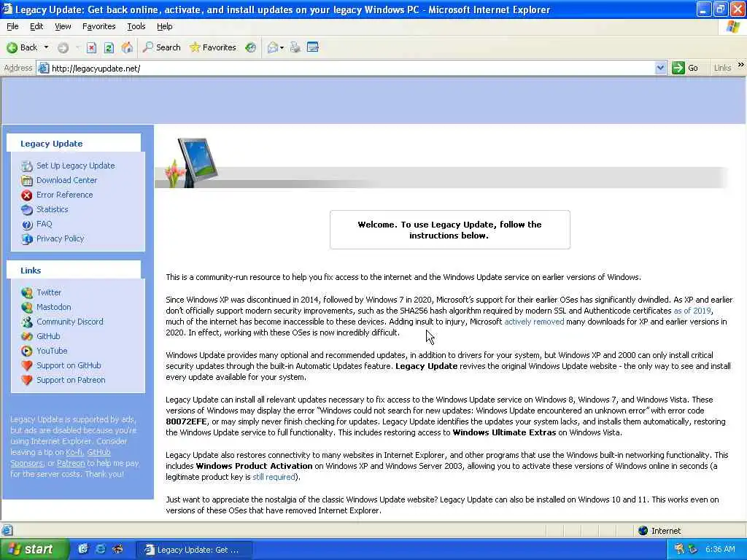Open the YouTube link

52,351
